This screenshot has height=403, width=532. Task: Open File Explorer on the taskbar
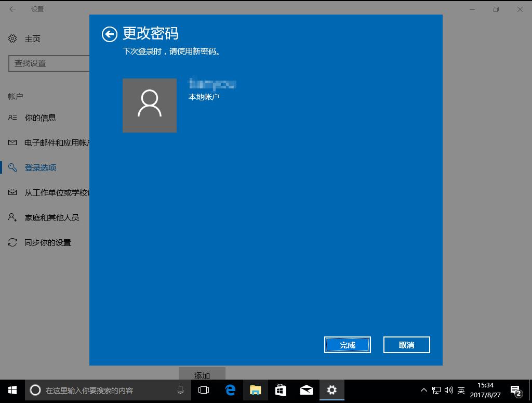(255, 389)
